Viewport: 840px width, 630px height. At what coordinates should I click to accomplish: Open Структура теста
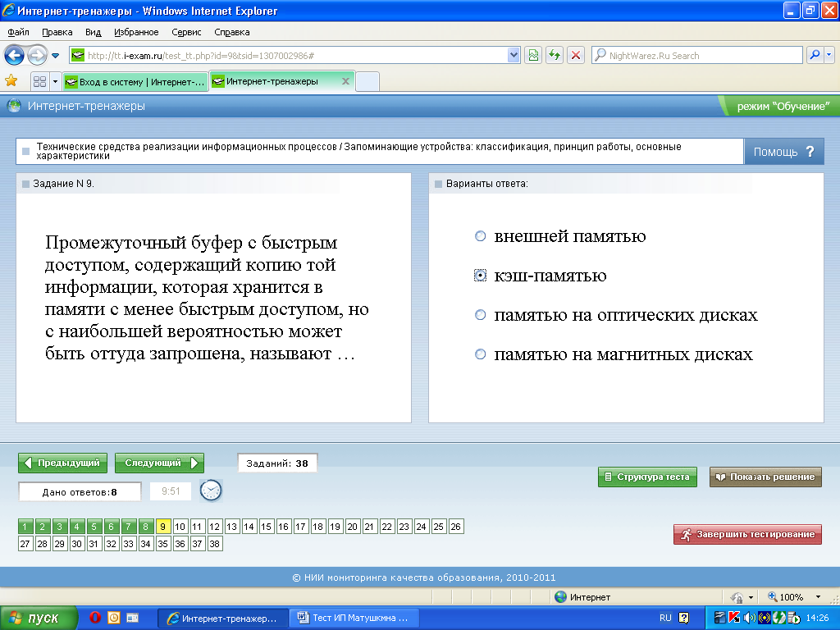[x=647, y=477]
